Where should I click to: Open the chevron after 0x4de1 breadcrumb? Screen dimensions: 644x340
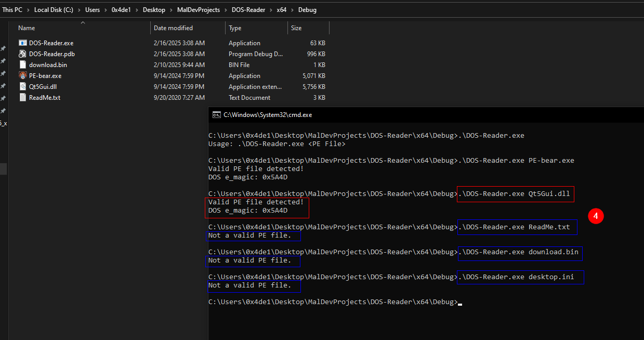[x=137, y=10]
